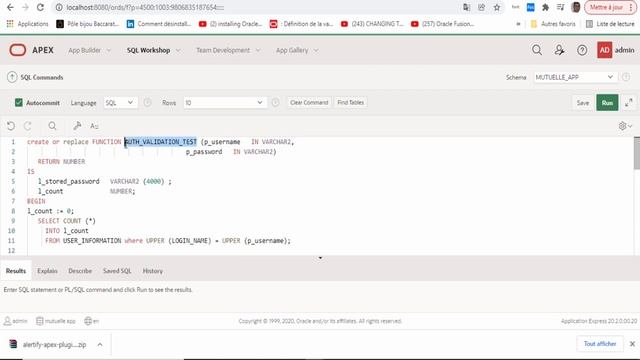Screen dimensions: 640x360
Task: Click the SQL Commands up-arrow breadcrumb icon
Action: (12, 77)
